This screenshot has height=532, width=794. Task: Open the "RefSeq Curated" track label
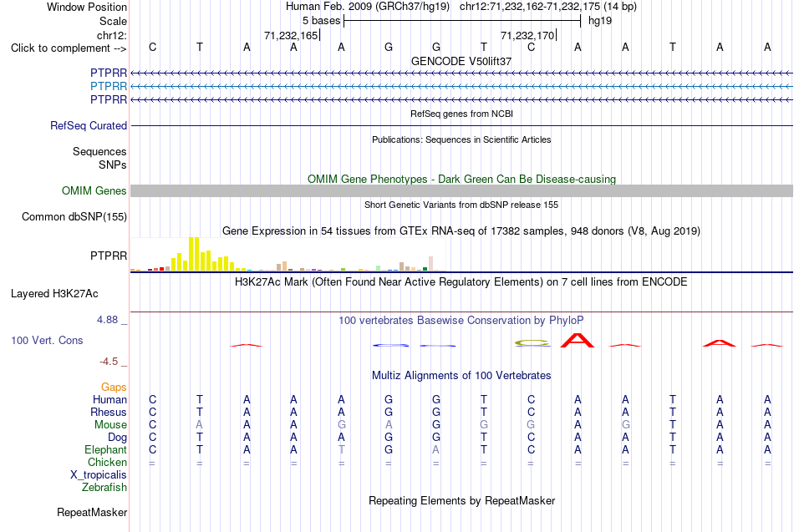point(89,125)
